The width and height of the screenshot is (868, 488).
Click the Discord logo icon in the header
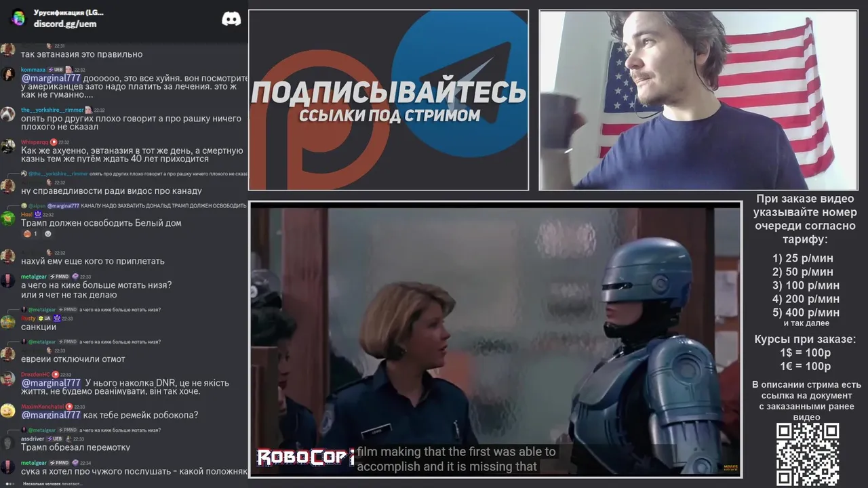(x=231, y=18)
